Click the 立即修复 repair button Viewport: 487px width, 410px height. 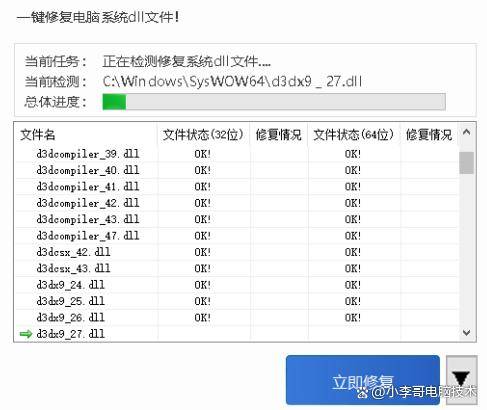363,380
